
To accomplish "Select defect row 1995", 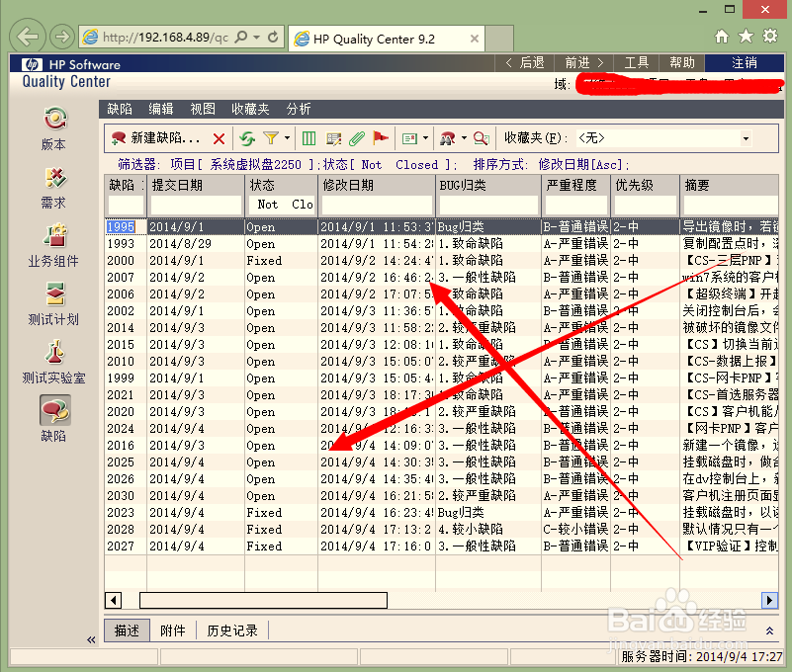I will pos(441,226).
